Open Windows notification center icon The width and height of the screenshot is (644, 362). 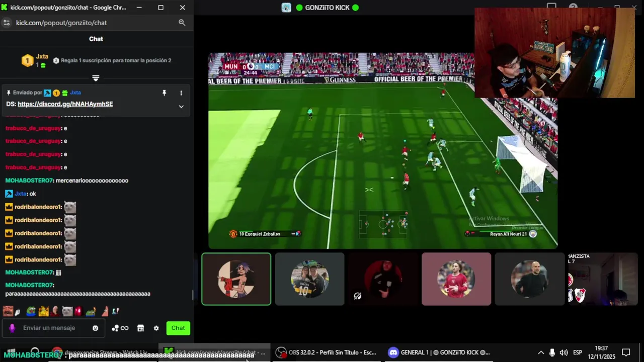(x=626, y=352)
